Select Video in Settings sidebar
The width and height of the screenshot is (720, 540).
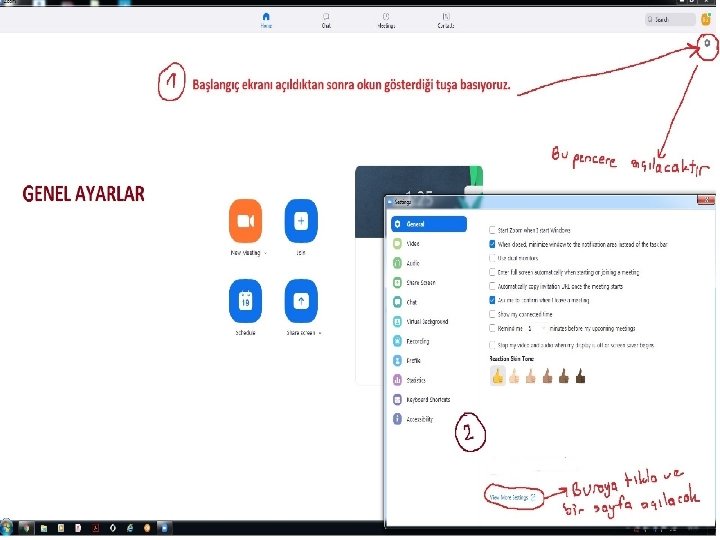pos(413,244)
